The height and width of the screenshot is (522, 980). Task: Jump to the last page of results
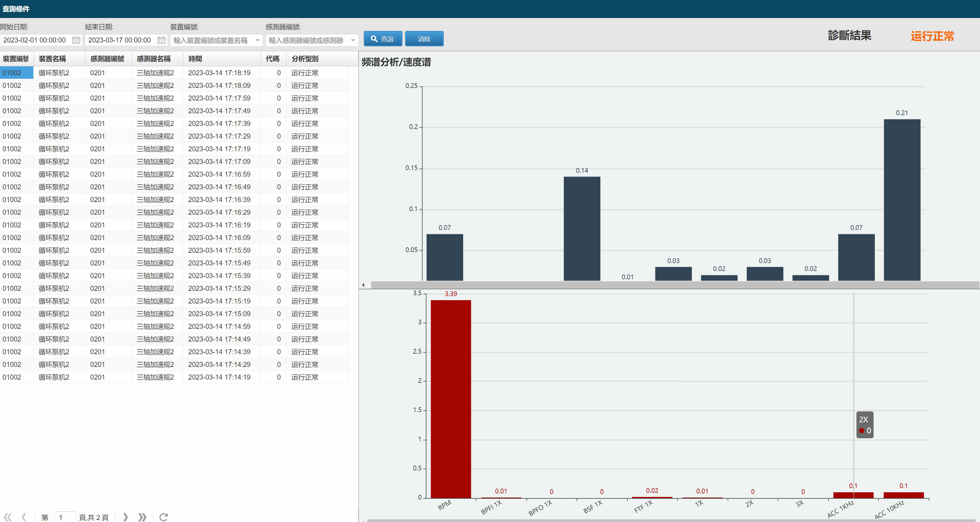pos(142,517)
